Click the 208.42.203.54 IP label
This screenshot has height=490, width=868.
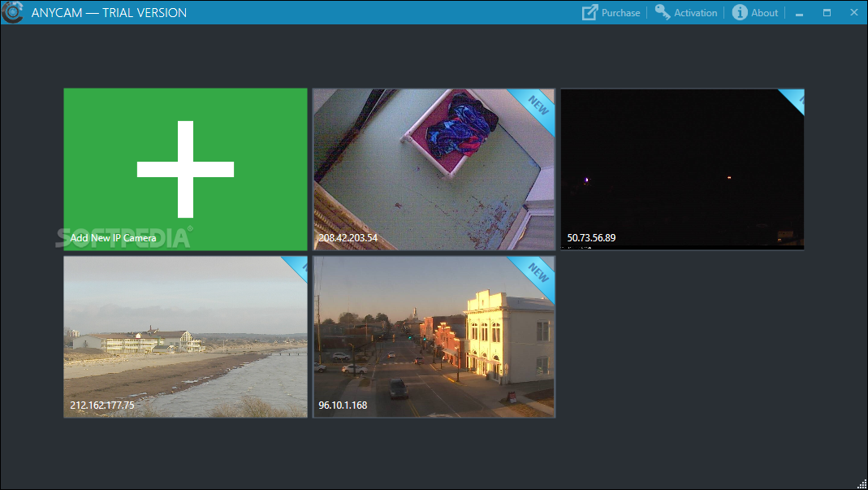point(348,238)
